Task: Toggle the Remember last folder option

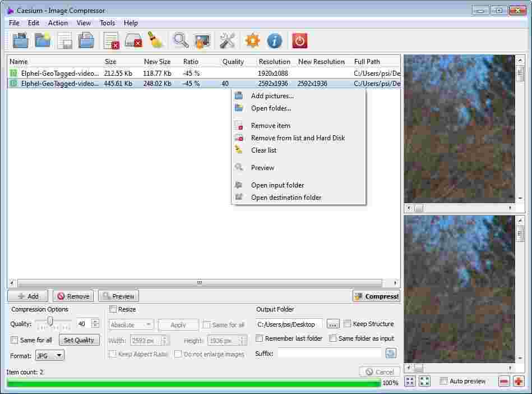Action: (260, 338)
